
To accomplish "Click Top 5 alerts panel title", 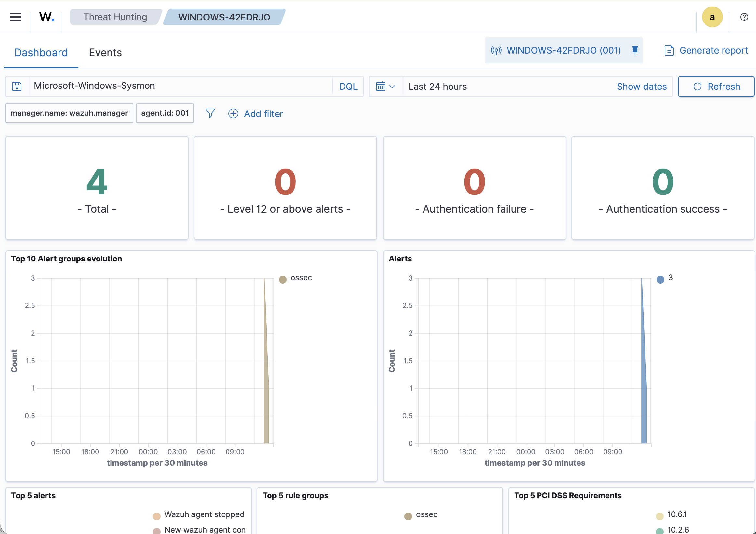I will pyautogui.click(x=33, y=495).
